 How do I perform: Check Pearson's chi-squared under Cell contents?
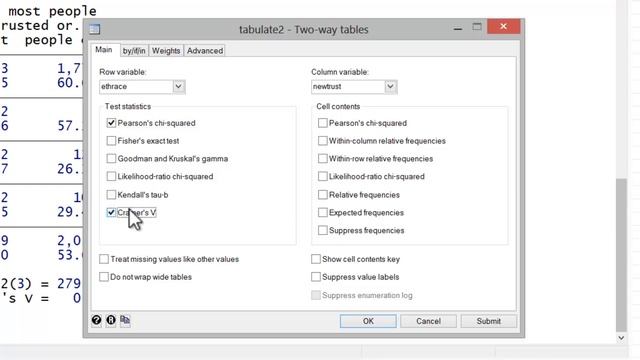(322, 123)
